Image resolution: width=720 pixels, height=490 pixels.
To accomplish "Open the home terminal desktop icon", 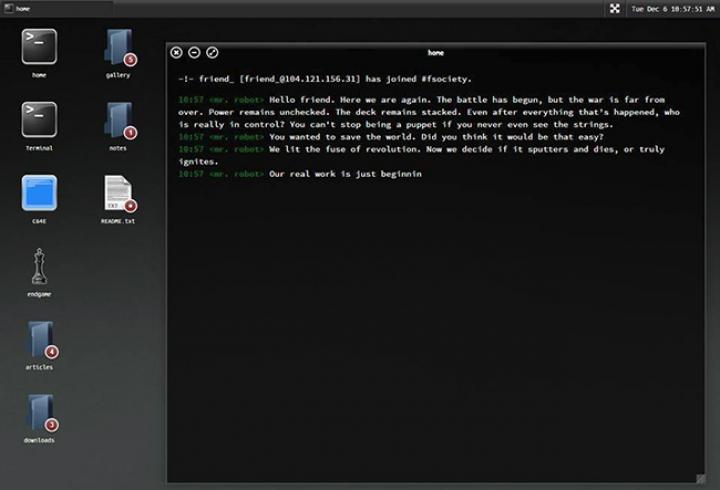I will point(39,47).
